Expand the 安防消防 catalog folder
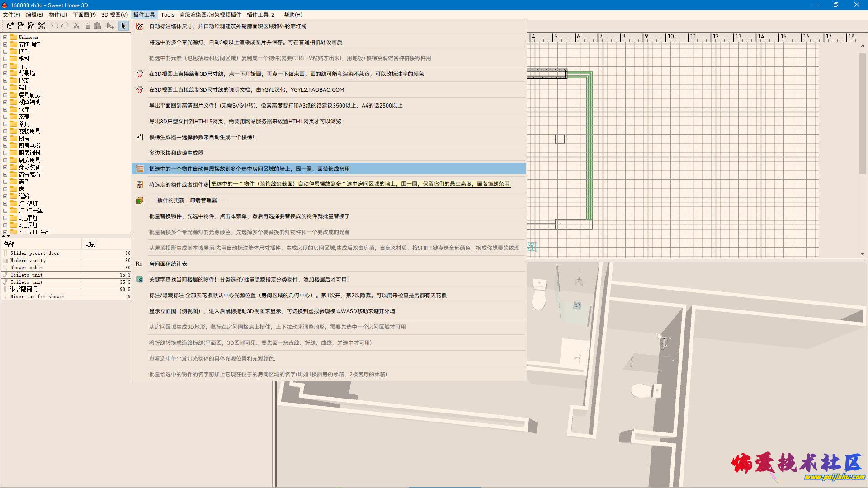Screen dimensions: 868x488 tap(5, 44)
